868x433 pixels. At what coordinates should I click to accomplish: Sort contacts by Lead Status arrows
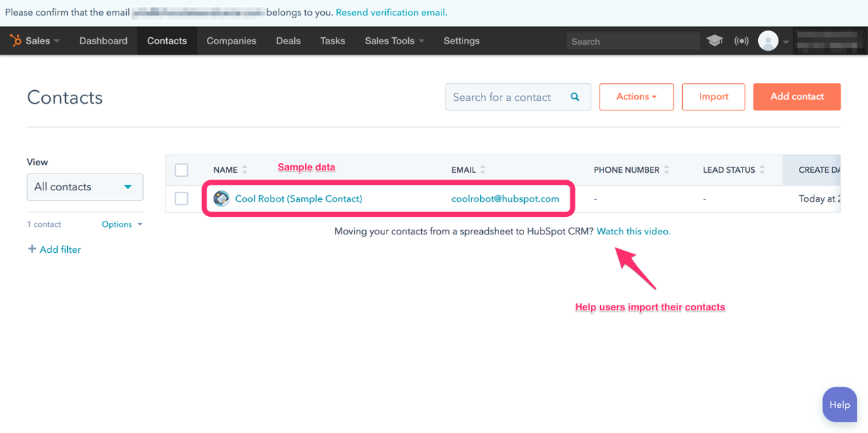click(x=762, y=169)
